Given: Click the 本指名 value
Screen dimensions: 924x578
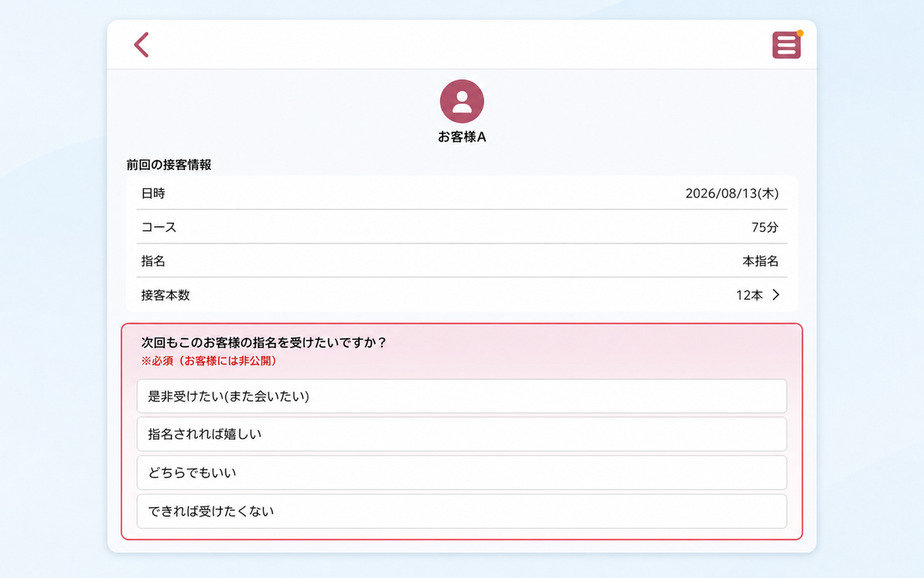Looking at the screenshot, I should [x=760, y=261].
